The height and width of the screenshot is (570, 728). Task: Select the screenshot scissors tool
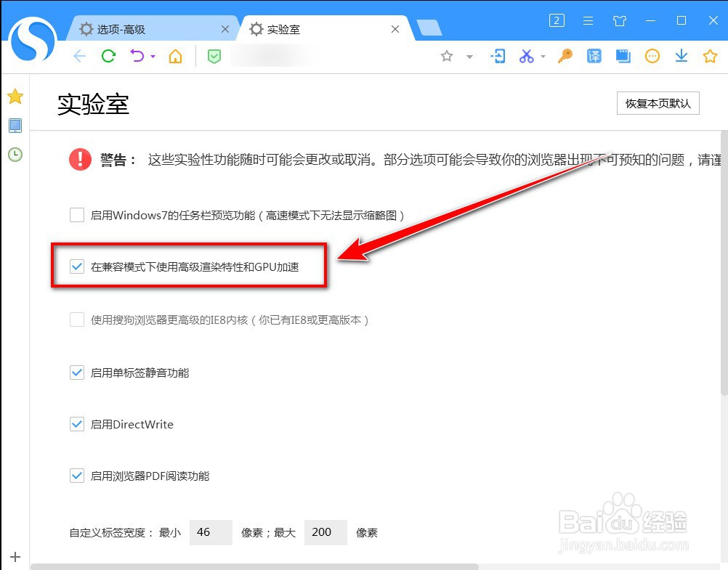point(525,56)
